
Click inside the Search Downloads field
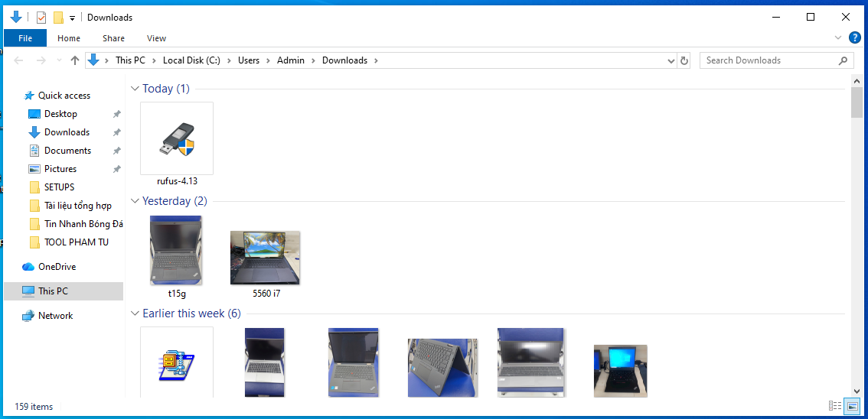pos(769,60)
